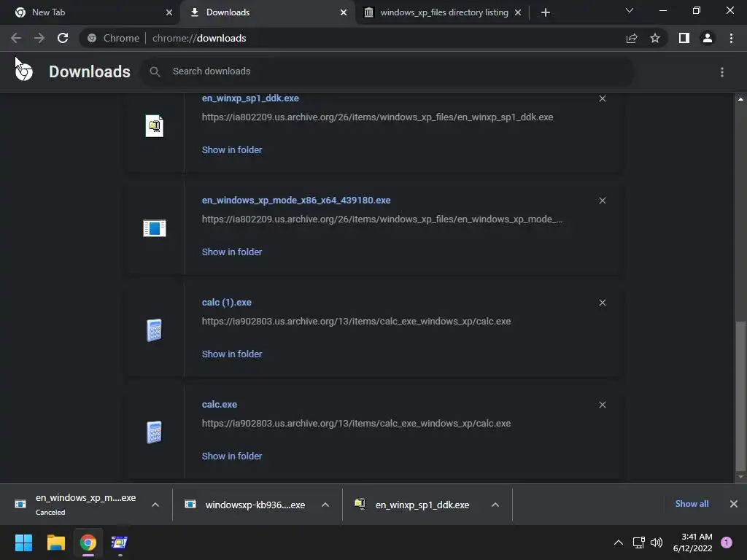747x560 pixels.
Task: Close the bottom download shelf
Action: pyautogui.click(x=734, y=504)
